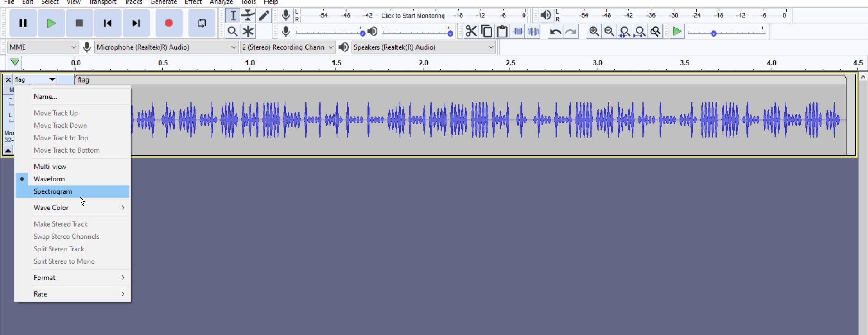Viewport: 868px width, 335px height.
Task: Stop playback with the Stop button
Action: pos(80,23)
